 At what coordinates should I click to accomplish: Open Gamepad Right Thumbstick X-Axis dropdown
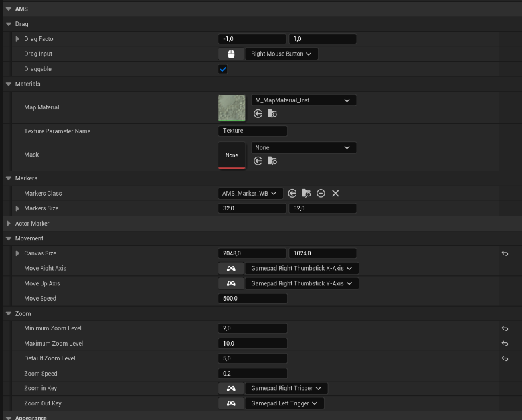302,268
